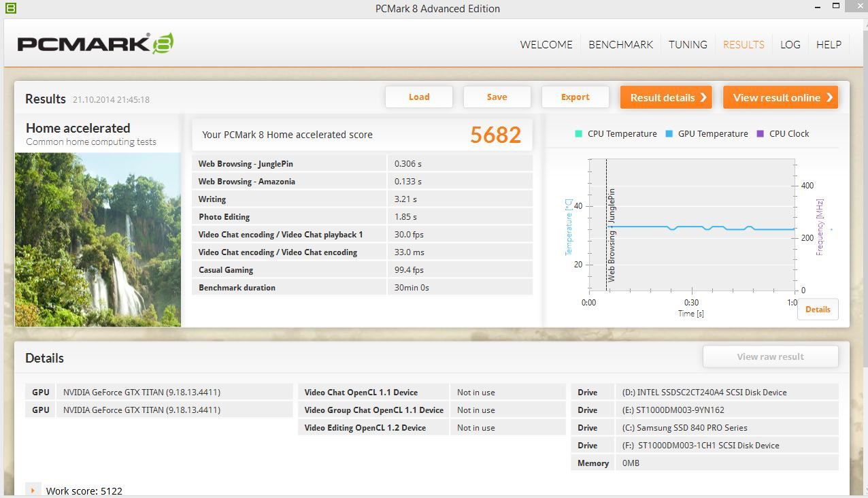This screenshot has width=868, height=498.
Task: Click View result online button
Action: point(780,97)
